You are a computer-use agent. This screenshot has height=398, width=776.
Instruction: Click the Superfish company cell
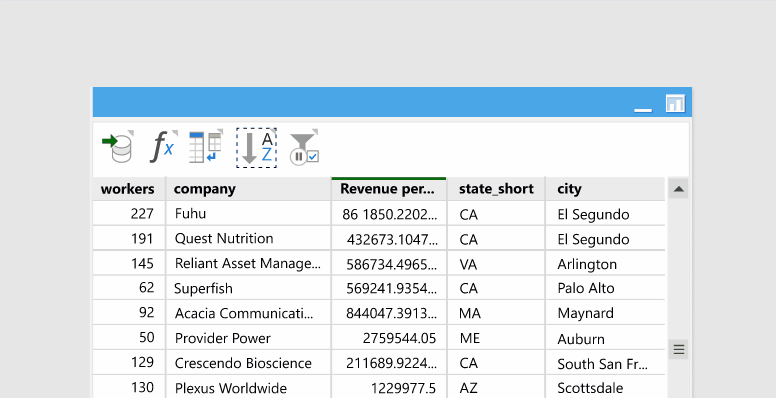pos(248,288)
